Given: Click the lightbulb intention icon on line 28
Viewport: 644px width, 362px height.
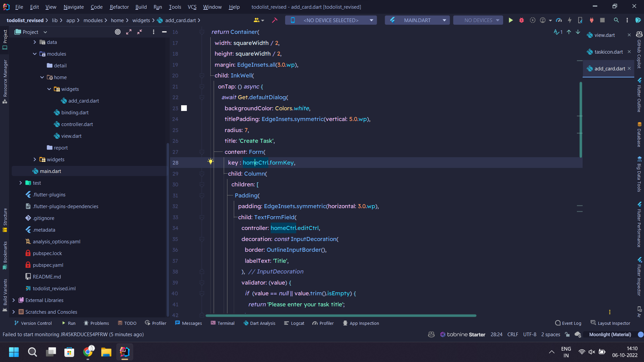Looking at the screenshot, I should [x=211, y=162].
